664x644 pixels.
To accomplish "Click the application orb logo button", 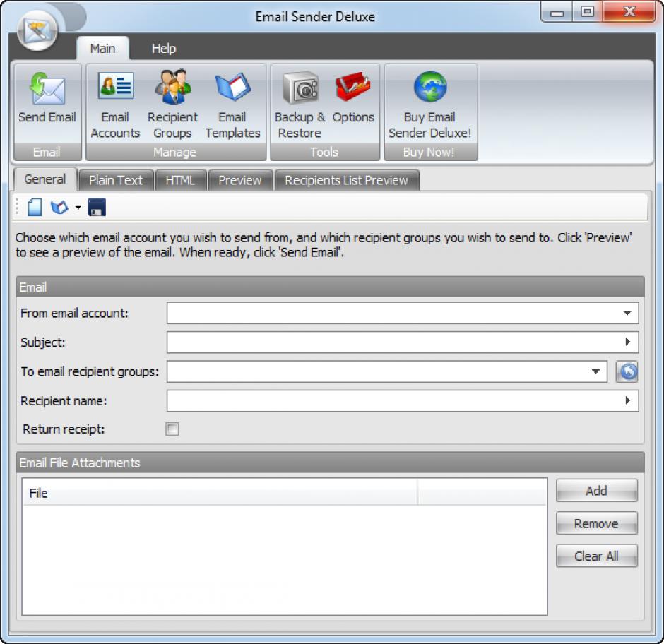I will coord(37,30).
